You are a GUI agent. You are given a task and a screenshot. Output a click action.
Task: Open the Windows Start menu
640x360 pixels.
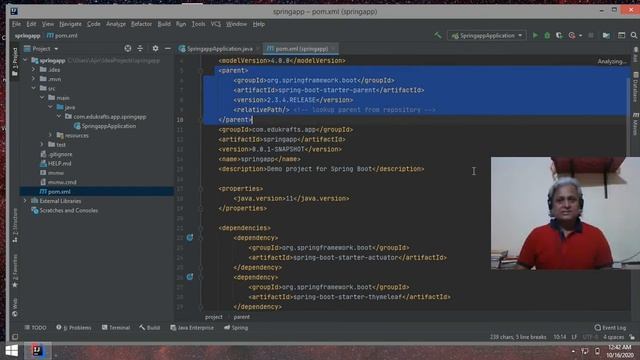[11, 351]
